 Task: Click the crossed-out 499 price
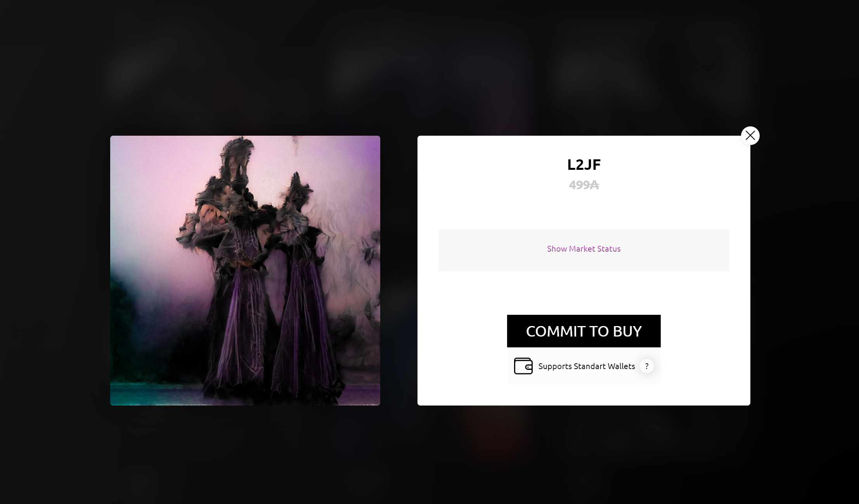584,185
